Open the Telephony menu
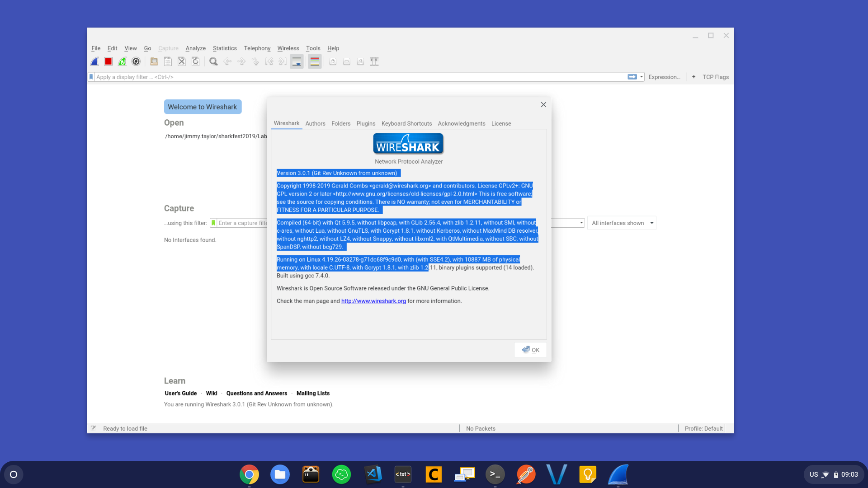 tap(257, 48)
